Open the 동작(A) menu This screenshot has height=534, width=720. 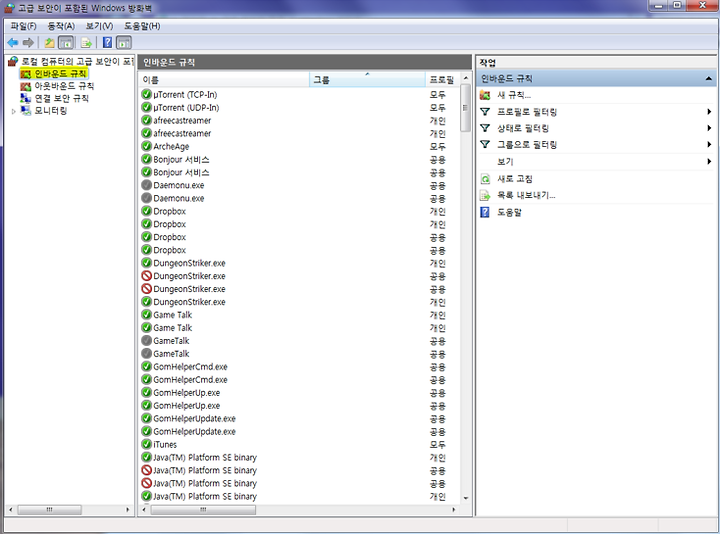[x=61, y=26]
